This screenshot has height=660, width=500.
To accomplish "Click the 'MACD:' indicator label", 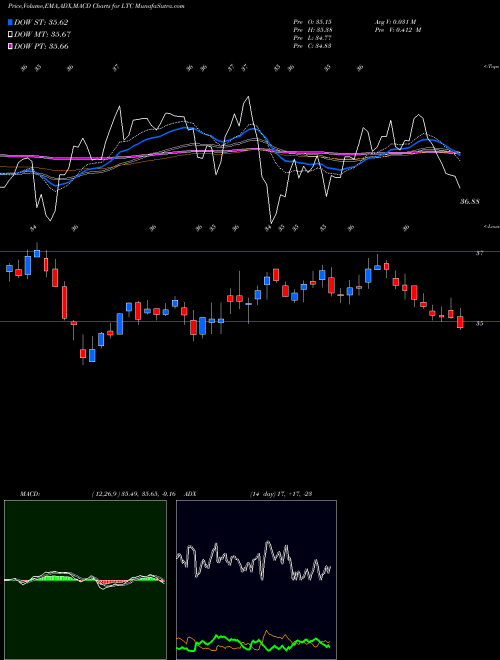I will [x=30, y=494].
